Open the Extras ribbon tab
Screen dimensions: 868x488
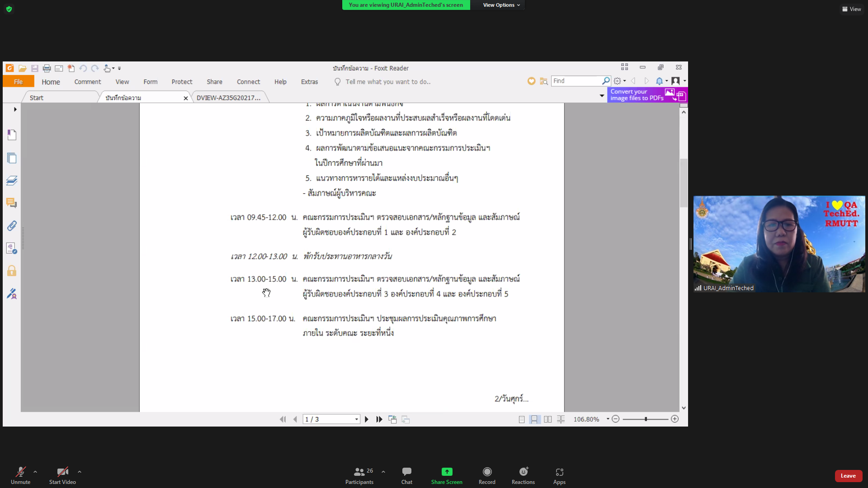[x=309, y=82]
